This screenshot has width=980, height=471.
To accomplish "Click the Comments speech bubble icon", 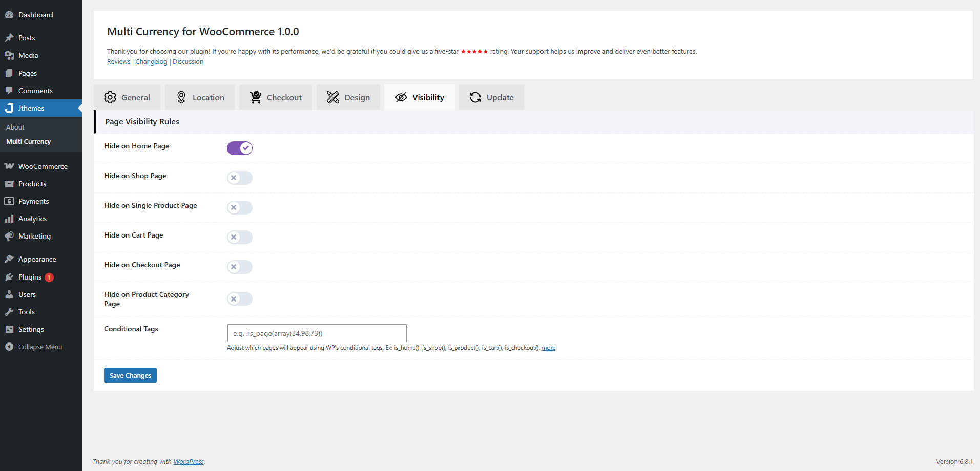I will click(x=9, y=91).
